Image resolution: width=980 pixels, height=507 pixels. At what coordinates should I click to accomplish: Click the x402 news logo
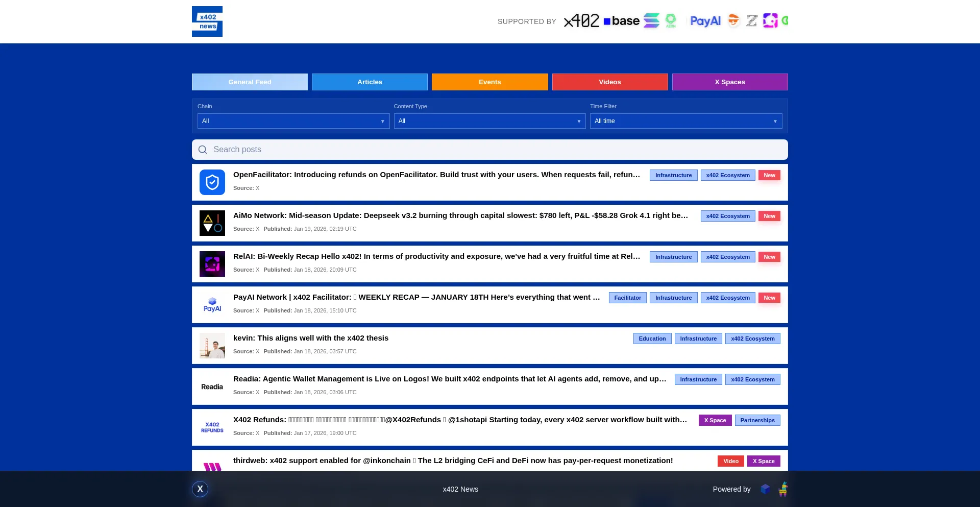pos(207,21)
